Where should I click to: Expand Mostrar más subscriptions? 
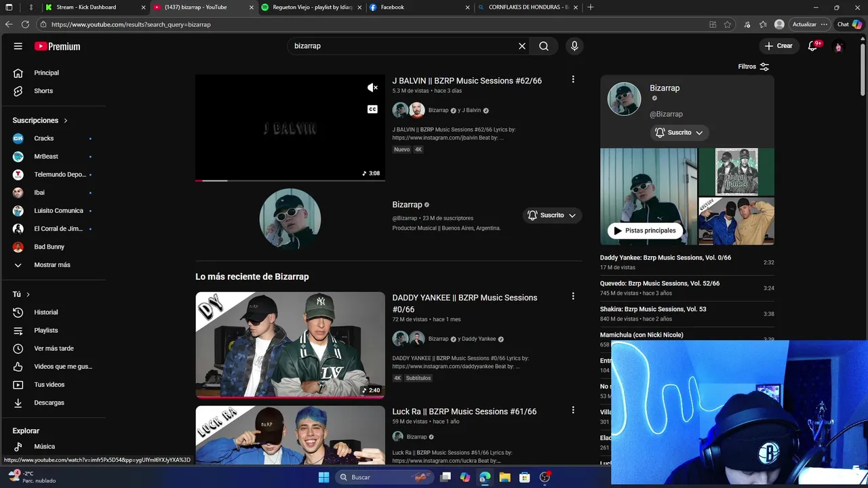point(54,265)
